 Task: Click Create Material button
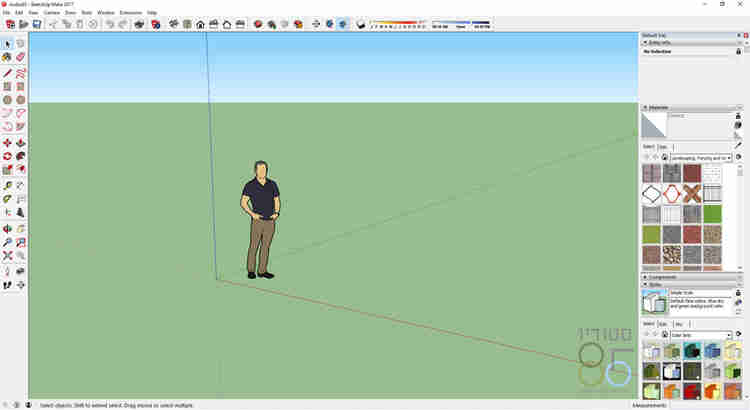738,125
